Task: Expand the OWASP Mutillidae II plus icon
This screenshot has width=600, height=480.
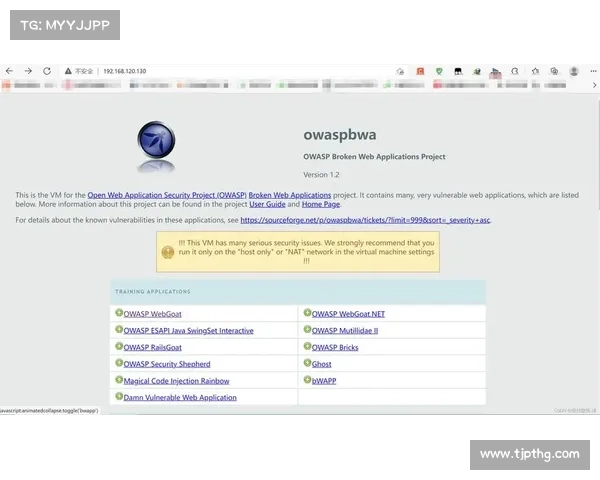Action: tap(307, 329)
